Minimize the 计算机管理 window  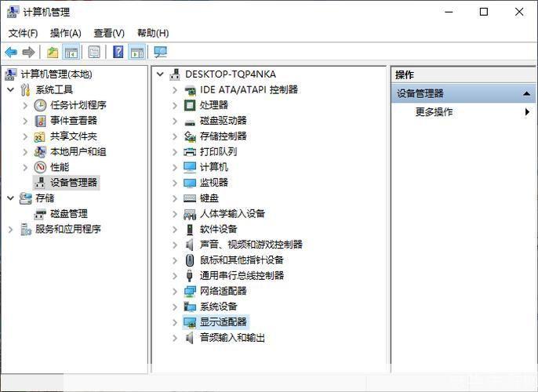449,12
